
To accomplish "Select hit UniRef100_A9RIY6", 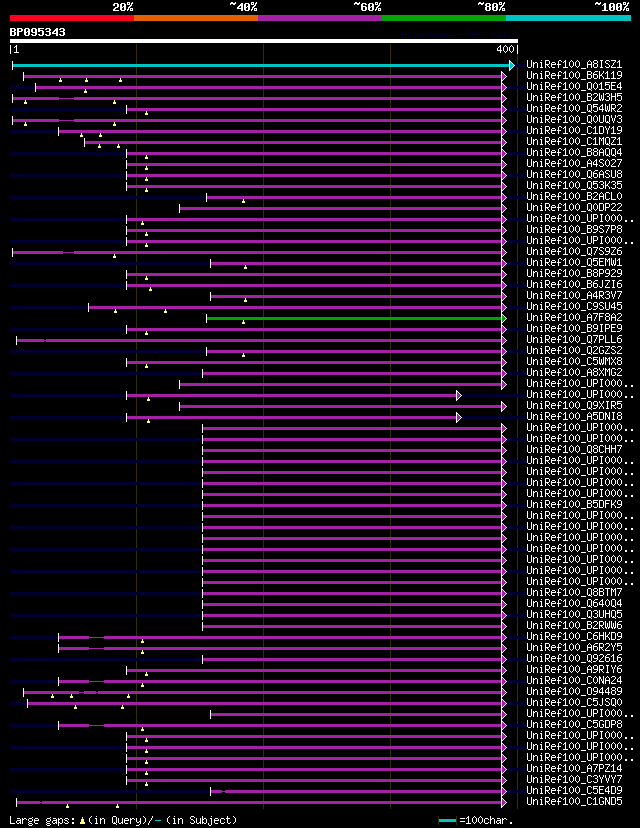I will (x=574, y=670).
